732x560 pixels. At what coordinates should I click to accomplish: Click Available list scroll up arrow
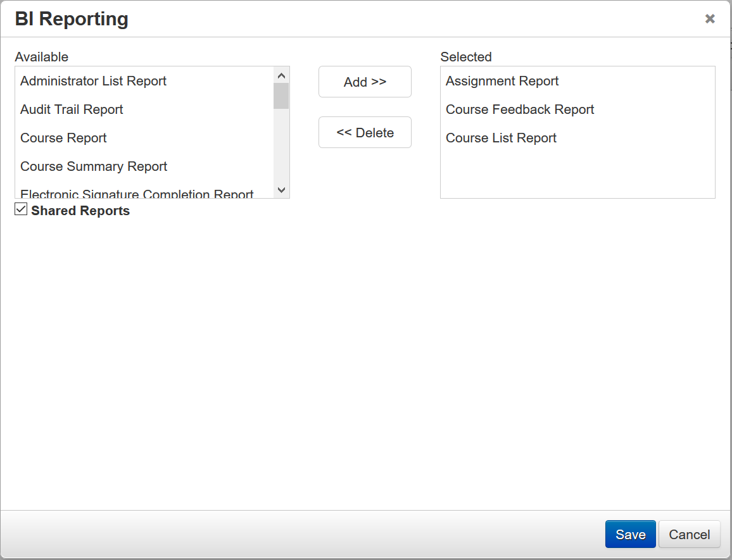pyautogui.click(x=282, y=75)
